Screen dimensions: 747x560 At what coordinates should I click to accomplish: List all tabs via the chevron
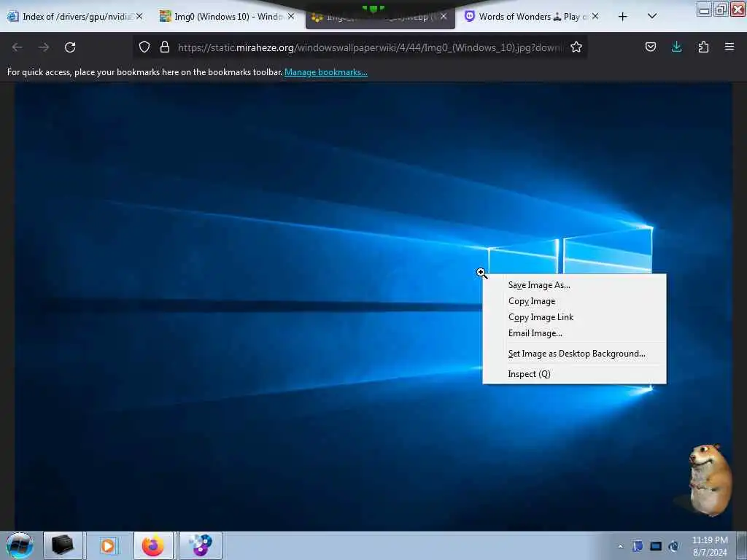[x=652, y=16]
